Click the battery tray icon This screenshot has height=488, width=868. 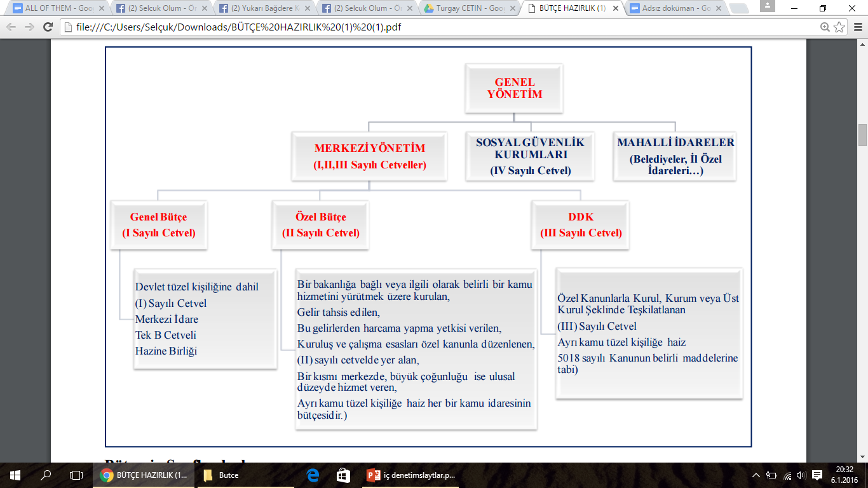771,475
